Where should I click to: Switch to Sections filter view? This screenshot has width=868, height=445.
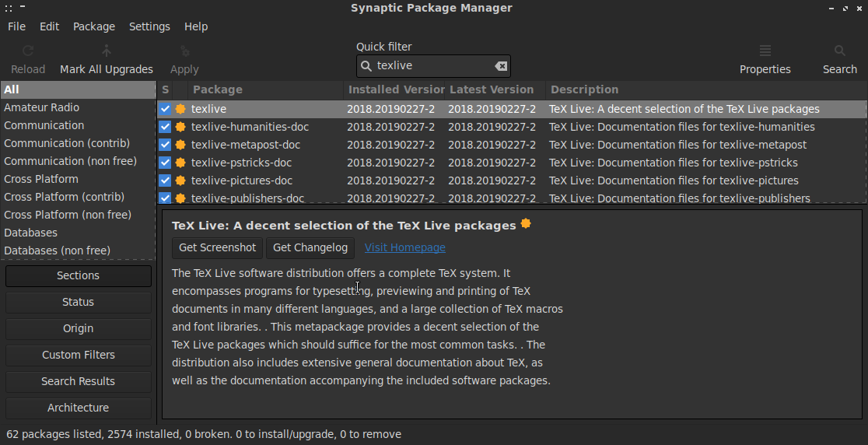point(78,275)
